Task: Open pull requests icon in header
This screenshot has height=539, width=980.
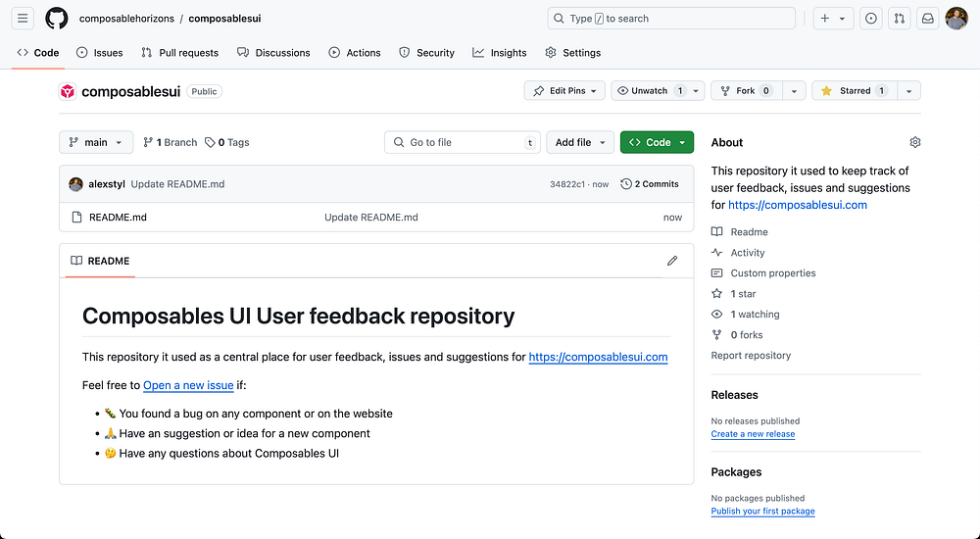Action: pos(899,19)
